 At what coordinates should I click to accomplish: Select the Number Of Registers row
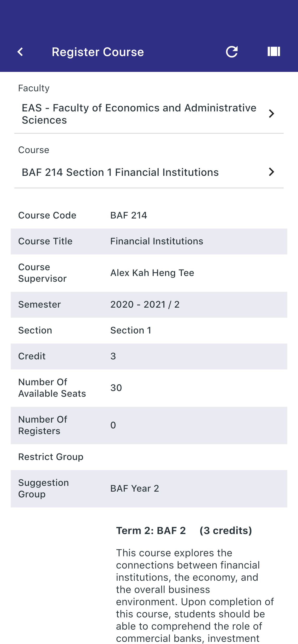(149, 425)
